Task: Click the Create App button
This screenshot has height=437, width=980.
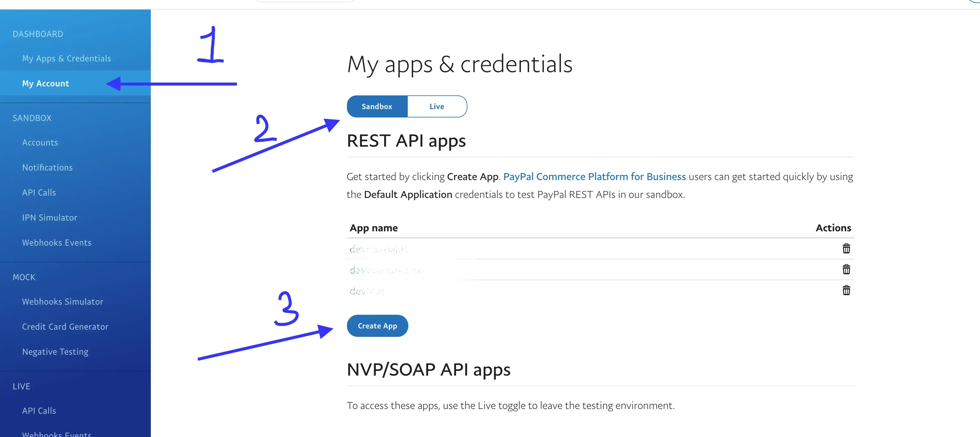Action: [377, 326]
